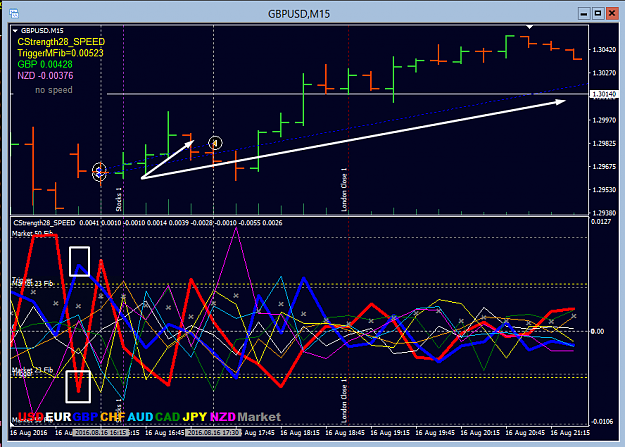The image size is (625, 447).
Task: Click the 2016.08.16 16:15 time marker
Action: [101, 433]
